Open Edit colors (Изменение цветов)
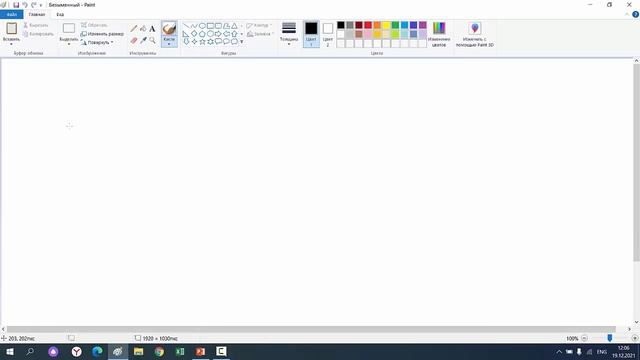Viewport: 640px width, 360px height. 439,34
